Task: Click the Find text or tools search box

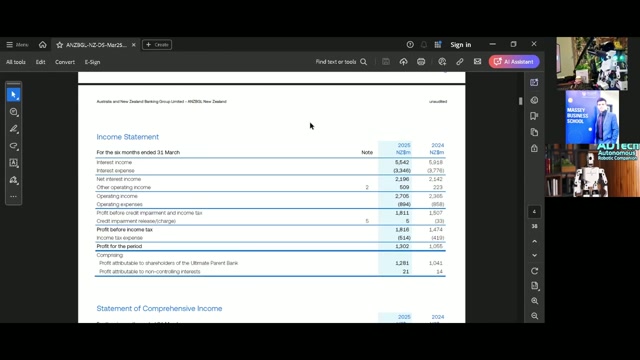Action: [x=341, y=62]
